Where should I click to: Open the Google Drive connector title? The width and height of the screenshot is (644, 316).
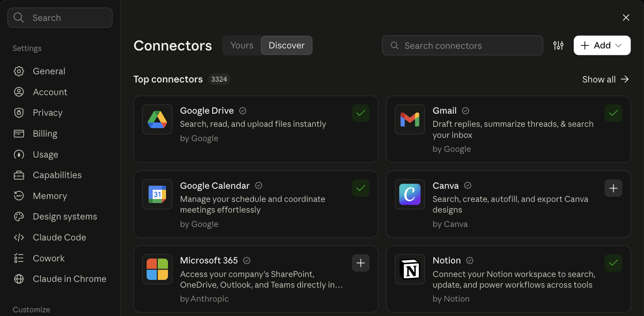(207, 111)
